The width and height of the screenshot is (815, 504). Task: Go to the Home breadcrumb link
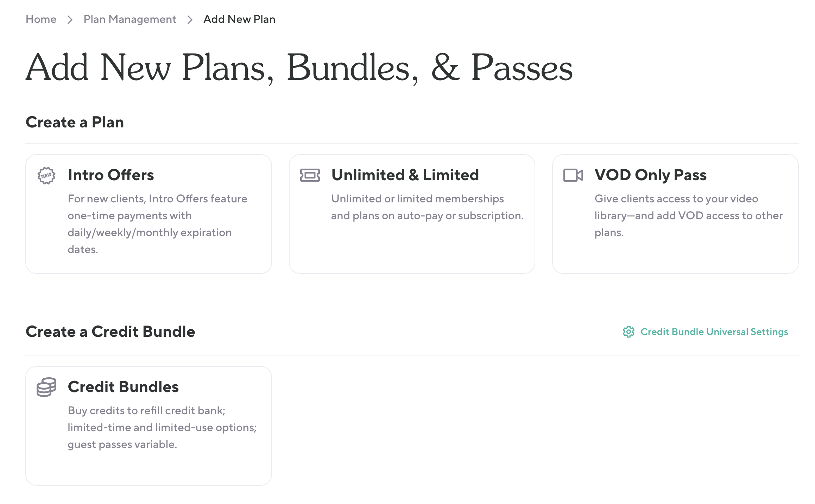(x=41, y=19)
